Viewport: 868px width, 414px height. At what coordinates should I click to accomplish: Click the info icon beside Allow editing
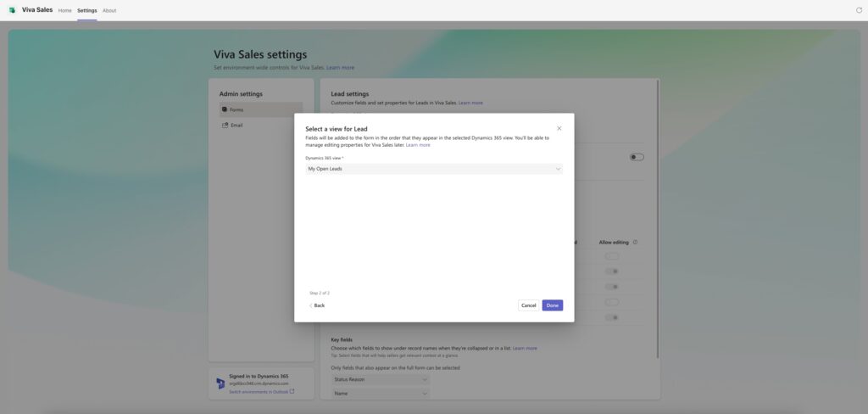click(635, 242)
